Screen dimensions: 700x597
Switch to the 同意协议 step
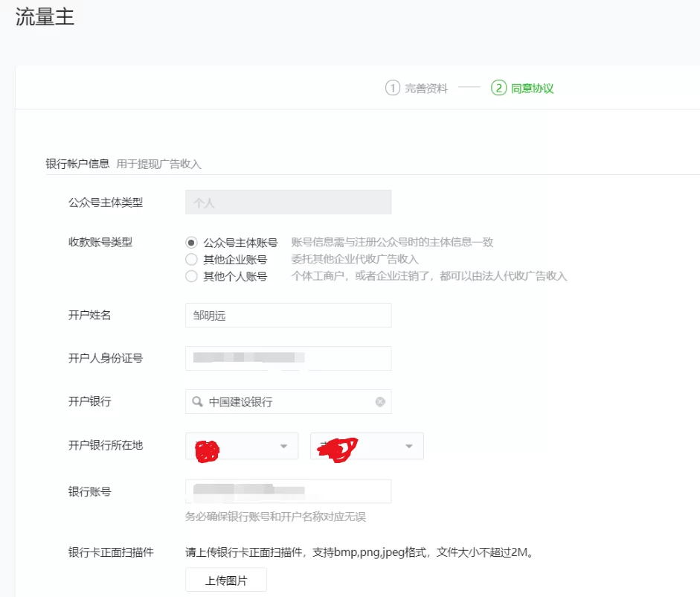click(x=532, y=89)
